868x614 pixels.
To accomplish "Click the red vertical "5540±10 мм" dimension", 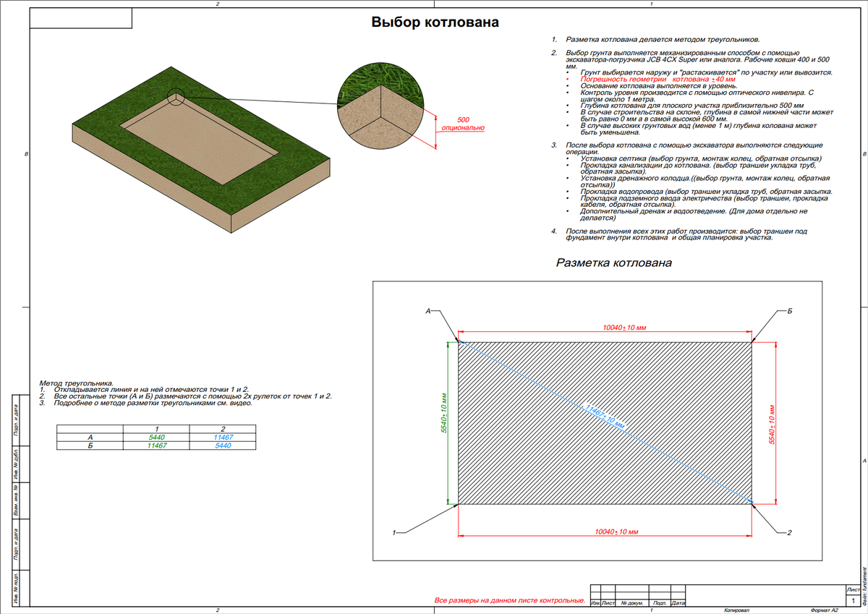I will (772, 425).
